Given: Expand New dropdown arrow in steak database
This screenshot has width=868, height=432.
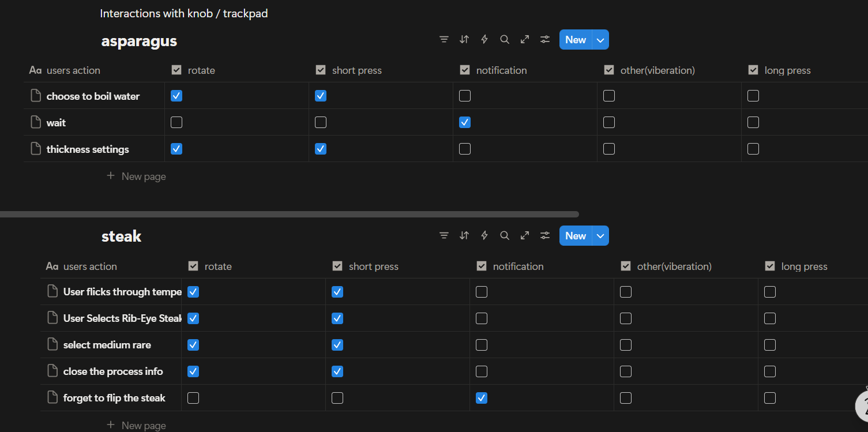Looking at the screenshot, I should click(600, 236).
